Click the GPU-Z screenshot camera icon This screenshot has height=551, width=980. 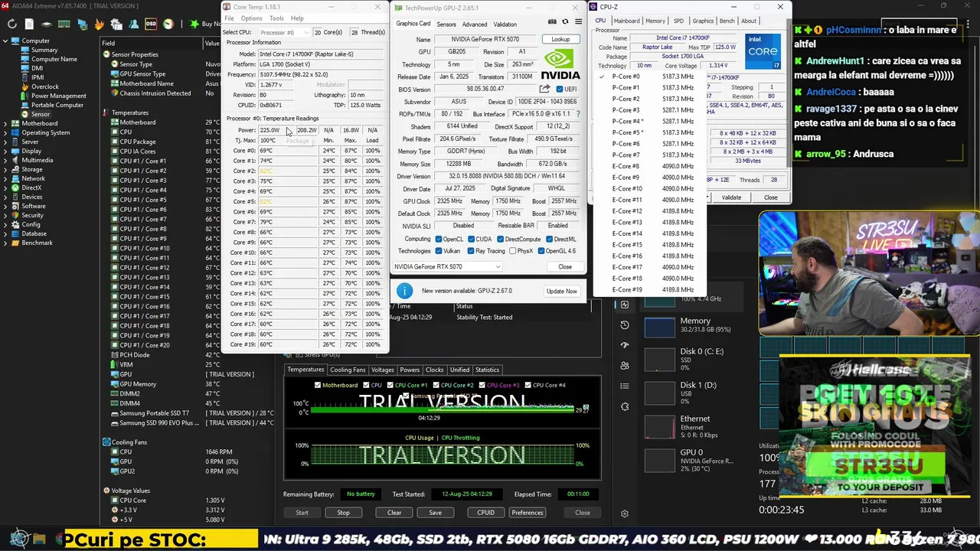click(x=553, y=22)
